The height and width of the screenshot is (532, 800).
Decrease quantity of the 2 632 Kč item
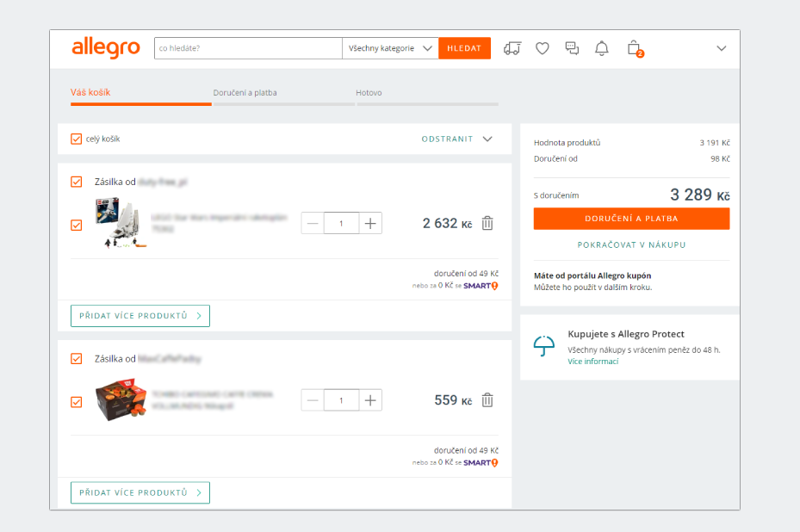tap(313, 224)
